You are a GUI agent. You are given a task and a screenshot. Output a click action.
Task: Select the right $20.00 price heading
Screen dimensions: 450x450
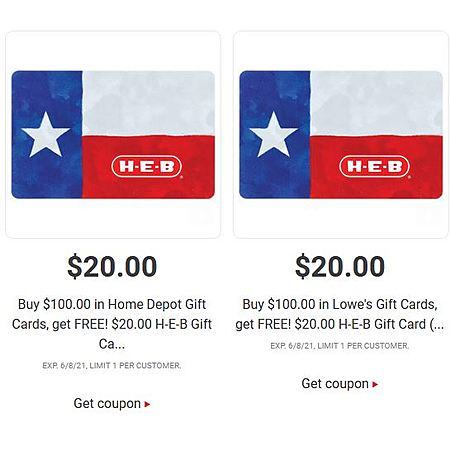[340, 266]
